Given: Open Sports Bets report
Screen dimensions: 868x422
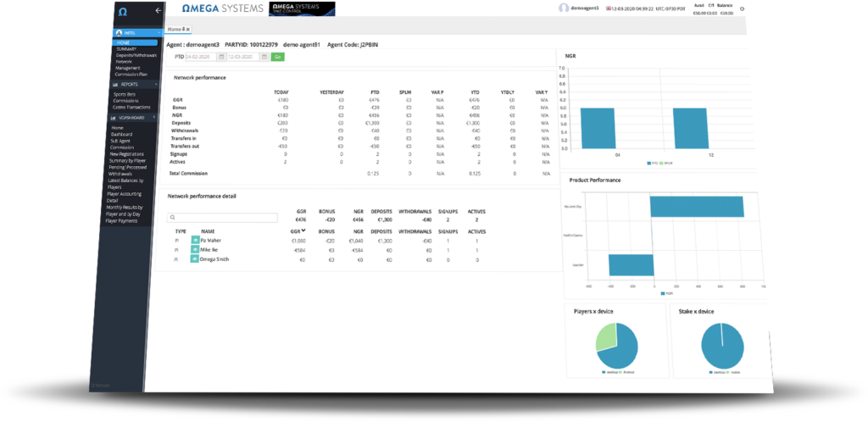Looking at the screenshot, I should click(x=124, y=95).
